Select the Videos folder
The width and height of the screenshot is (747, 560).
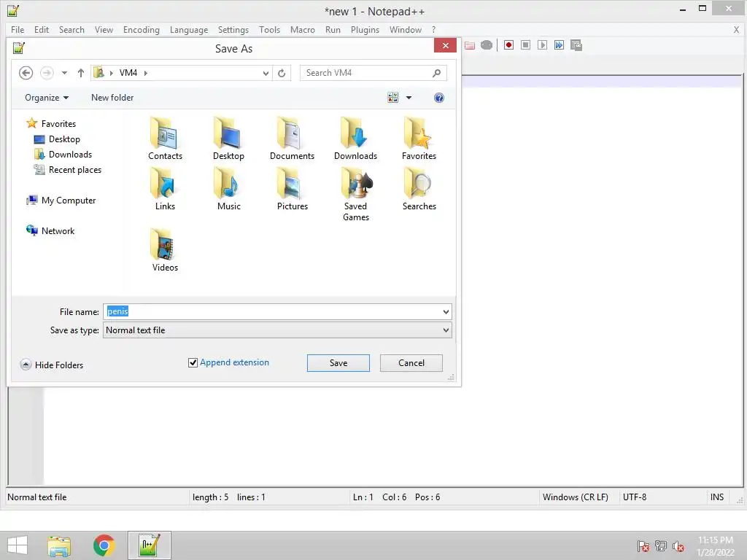pos(165,251)
